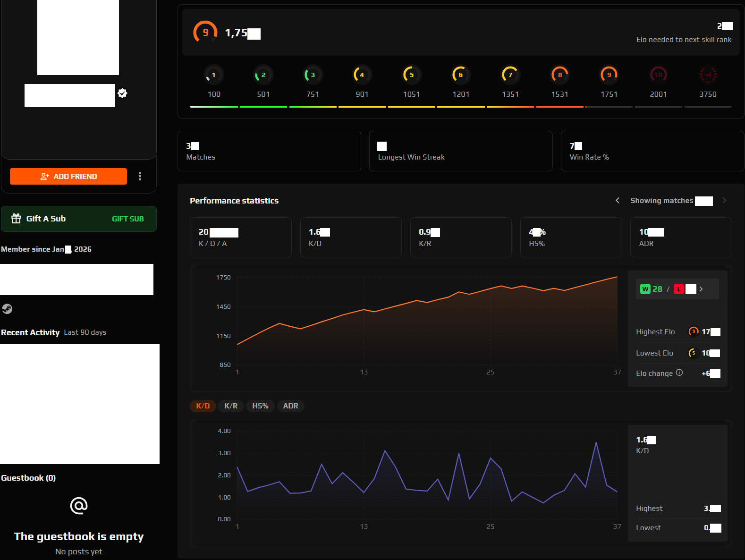The height and width of the screenshot is (560, 745).
Task: Switch chart to HS% tab
Action: click(x=260, y=406)
